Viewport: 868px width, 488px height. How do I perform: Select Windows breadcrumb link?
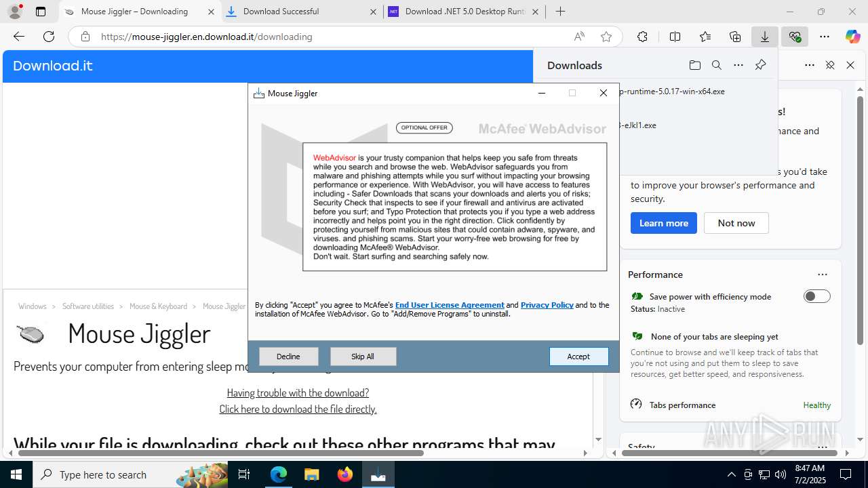coord(33,306)
